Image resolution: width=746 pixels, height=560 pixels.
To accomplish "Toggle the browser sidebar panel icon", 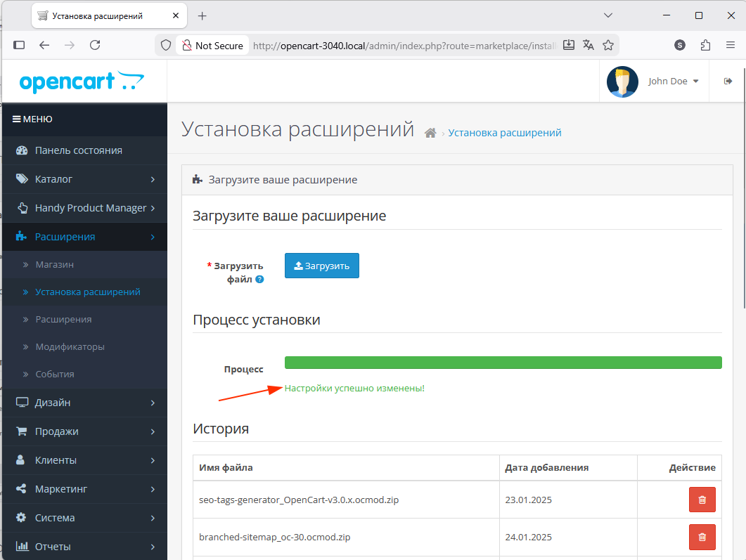I will [x=19, y=45].
